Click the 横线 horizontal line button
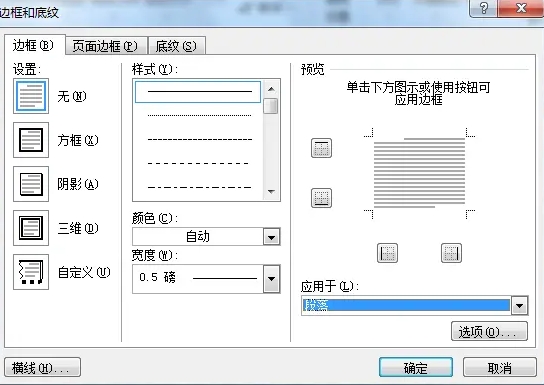 pos(42,367)
